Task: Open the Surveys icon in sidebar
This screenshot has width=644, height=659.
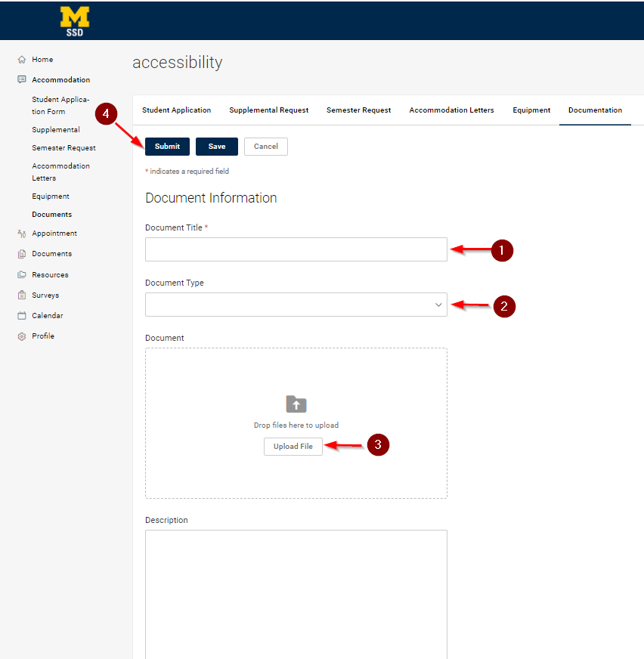Action: [x=23, y=295]
